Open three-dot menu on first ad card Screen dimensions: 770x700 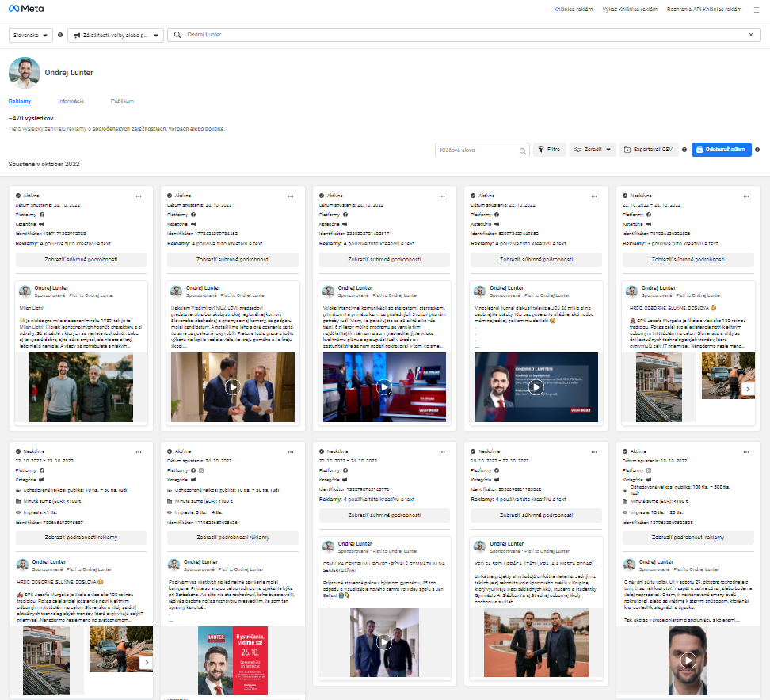click(139, 195)
